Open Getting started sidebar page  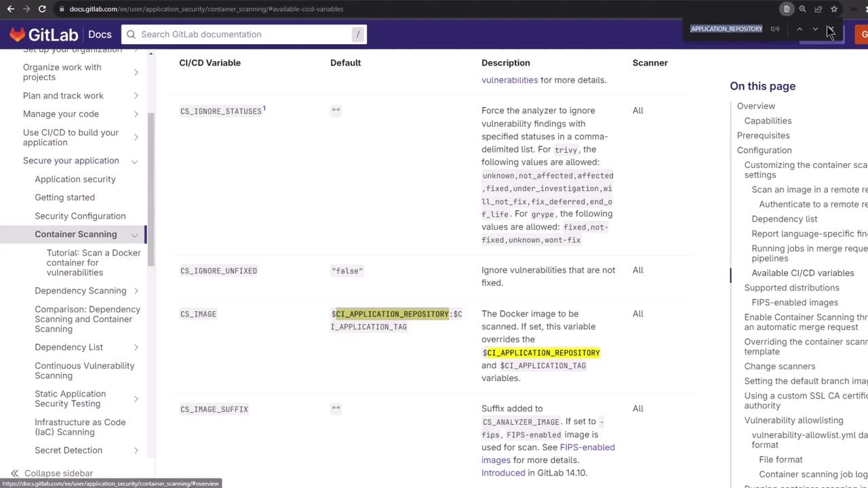[65, 197]
